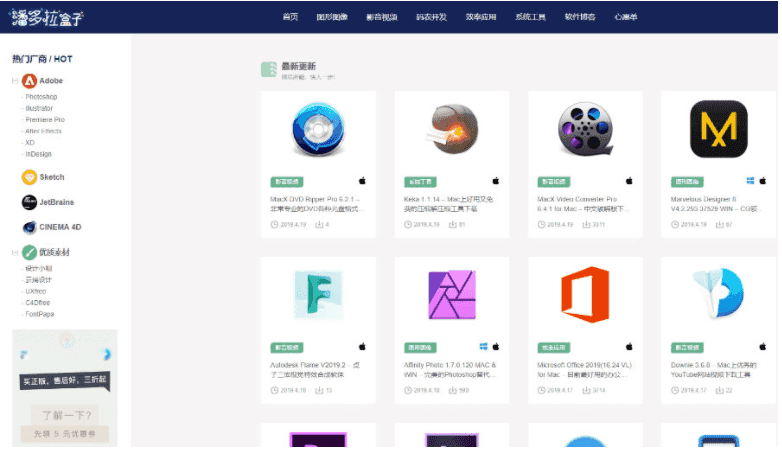
Task: Click clock date icon on Microsoft Office card
Action: tap(542, 390)
